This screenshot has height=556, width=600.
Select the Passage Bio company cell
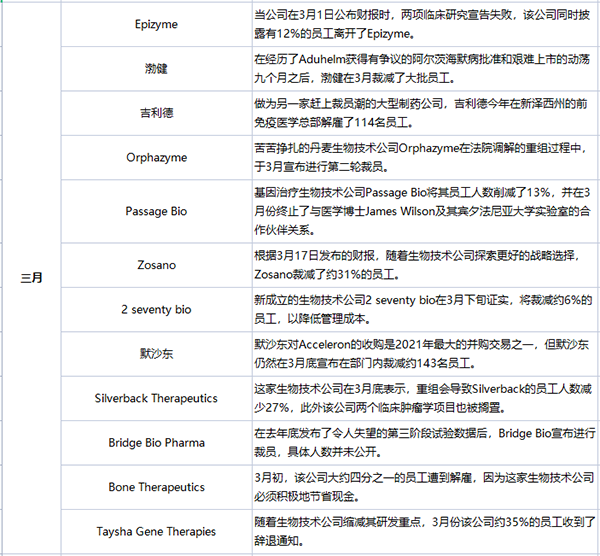(x=157, y=211)
